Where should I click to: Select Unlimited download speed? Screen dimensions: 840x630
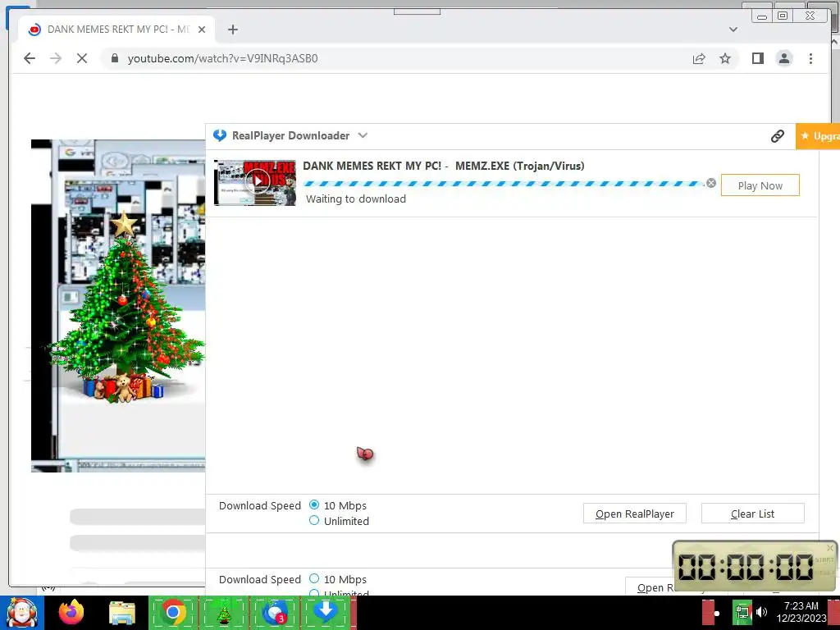(x=314, y=521)
